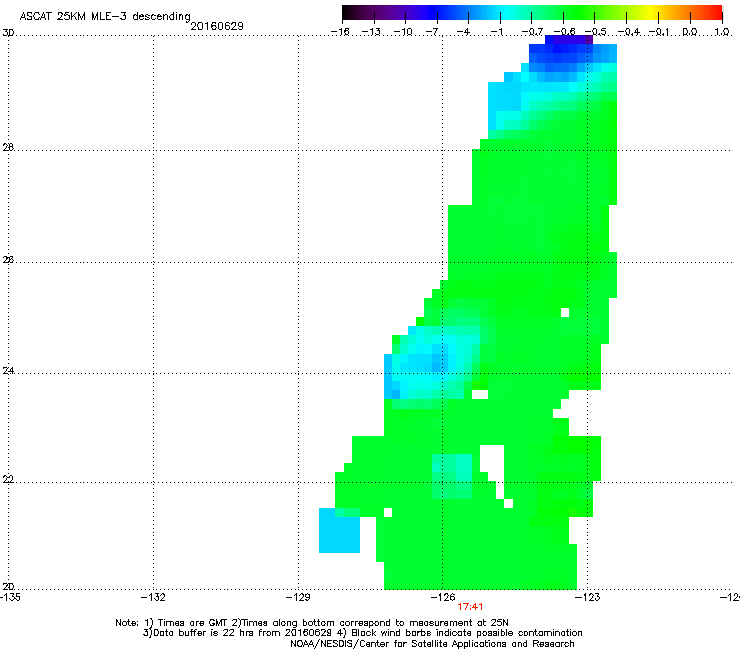Screen dimensions: 740x650
Task: Select the 'Data buffer is 22 hrs' note line
Action: pos(362,633)
